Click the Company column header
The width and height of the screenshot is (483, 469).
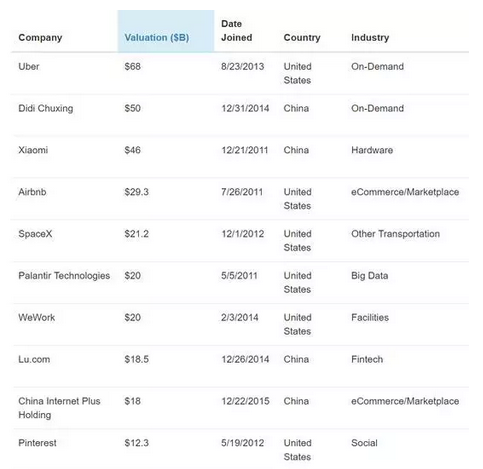40,37
